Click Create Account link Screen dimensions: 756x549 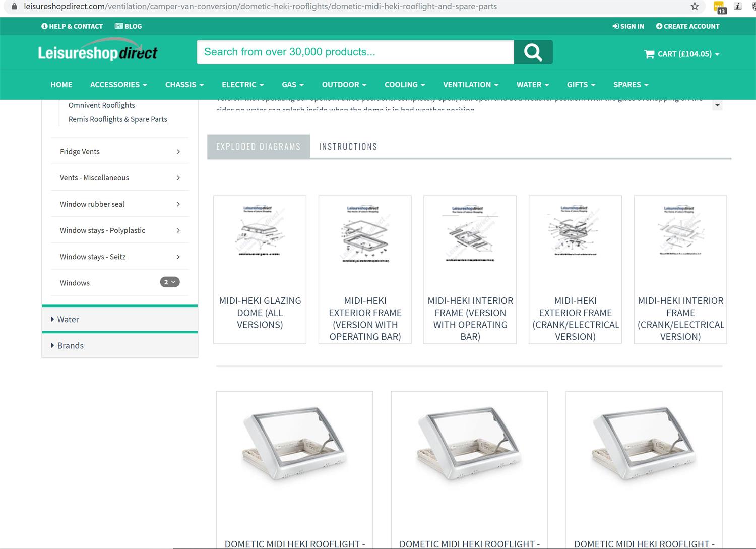(687, 26)
